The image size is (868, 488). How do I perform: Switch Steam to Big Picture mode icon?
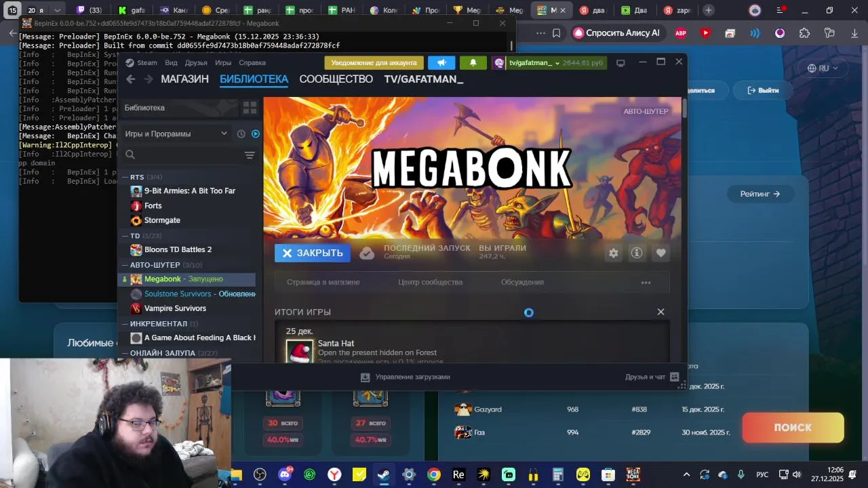620,63
